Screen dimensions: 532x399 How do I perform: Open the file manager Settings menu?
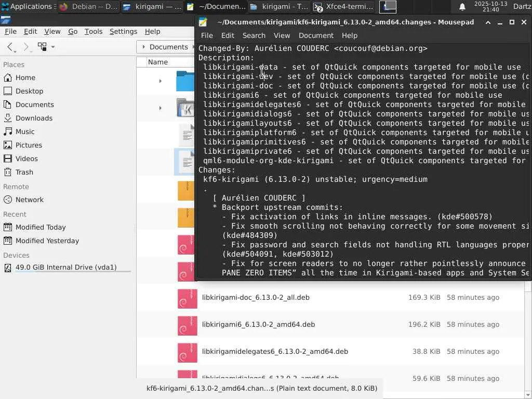(x=123, y=32)
